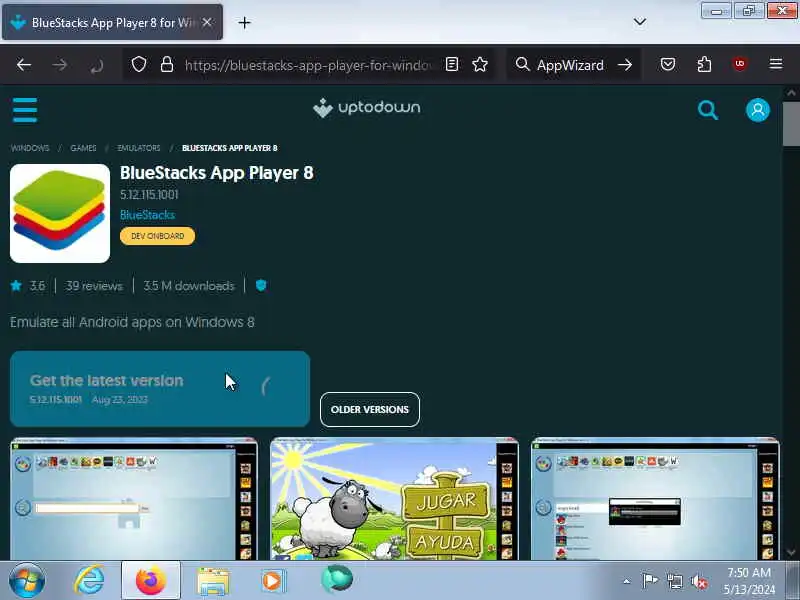Click the muted volume tray icon
800x600 pixels.
(698, 581)
